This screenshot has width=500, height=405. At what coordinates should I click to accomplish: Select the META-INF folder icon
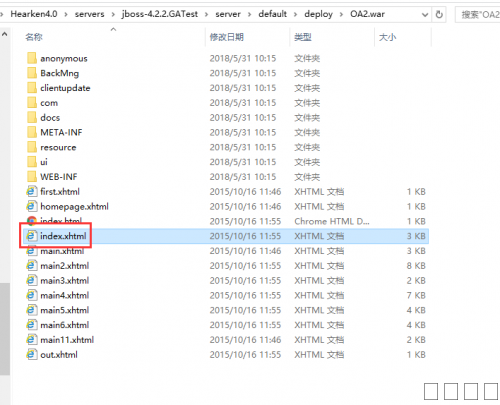click(32, 132)
